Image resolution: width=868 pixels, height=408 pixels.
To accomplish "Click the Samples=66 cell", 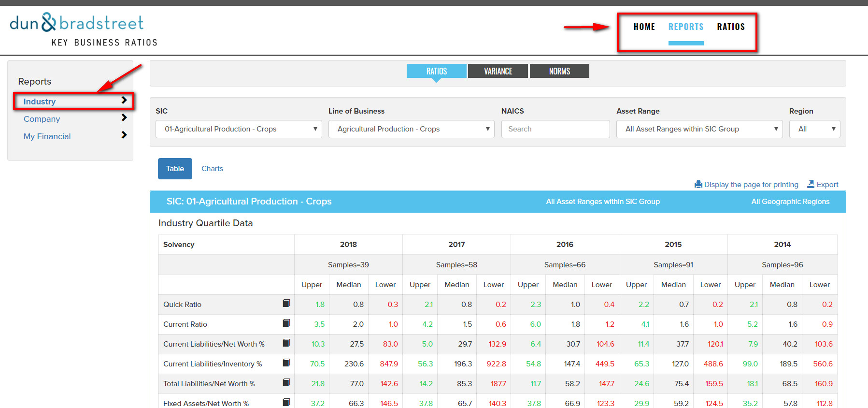I will click(x=565, y=265).
